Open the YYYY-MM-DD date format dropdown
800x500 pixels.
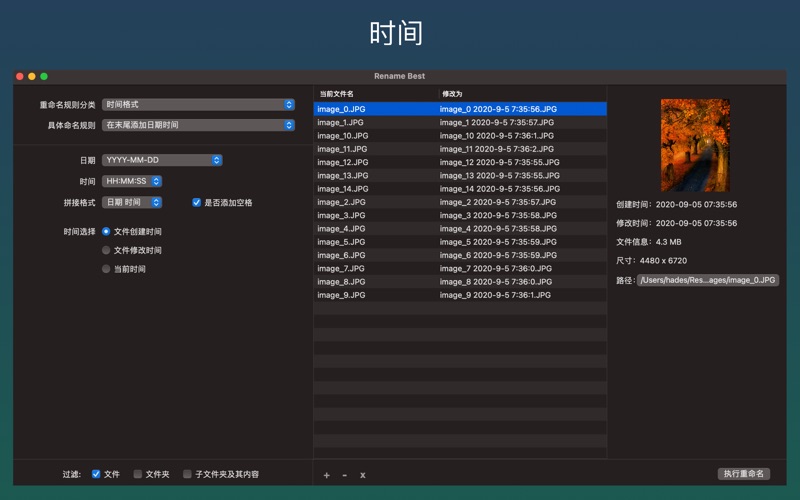[x=162, y=160]
